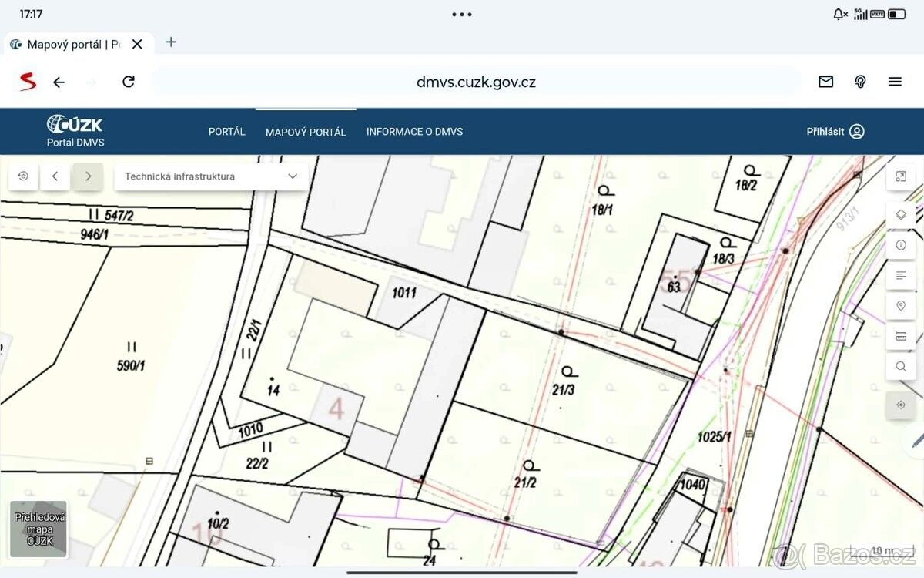Click parcel label 22/2 on the map
This screenshot has width=924, height=578.
(x=257, y=463)
